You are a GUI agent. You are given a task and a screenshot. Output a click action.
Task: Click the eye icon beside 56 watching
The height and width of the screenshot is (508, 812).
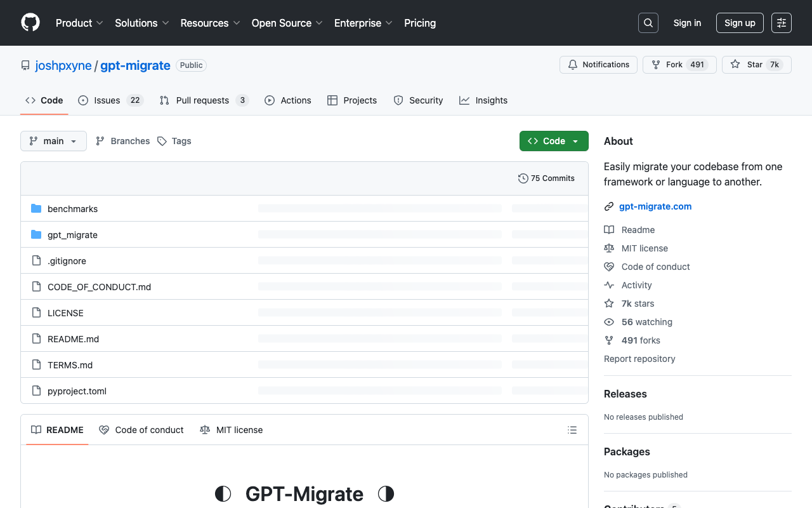coord(609,322)
